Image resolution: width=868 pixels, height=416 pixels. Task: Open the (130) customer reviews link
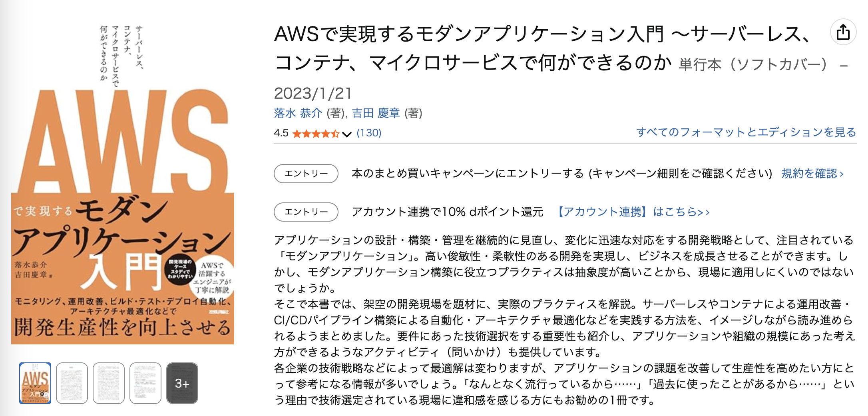click(369, 133)
